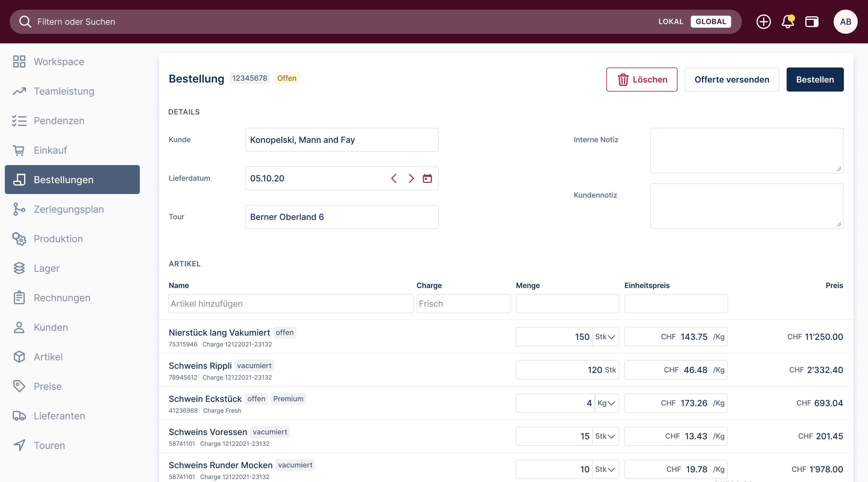Viewport: 868px width, 482px height.
Task: Click the price CHF 2'332.40
Action: [816, 370]
